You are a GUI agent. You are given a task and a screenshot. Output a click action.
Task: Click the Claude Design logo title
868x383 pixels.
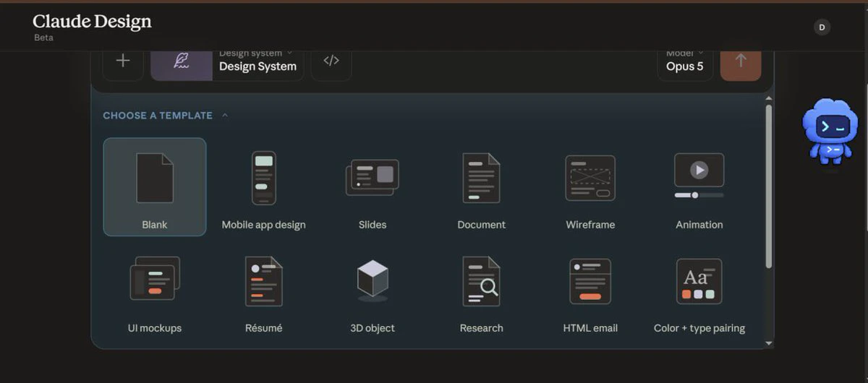pyautogui.click(x=92, y=22)
